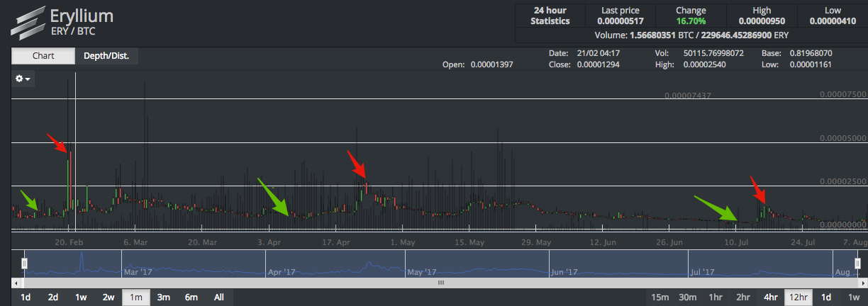Select the 3m time range
This screenshot has width=868, height=306.
[163, 297]
